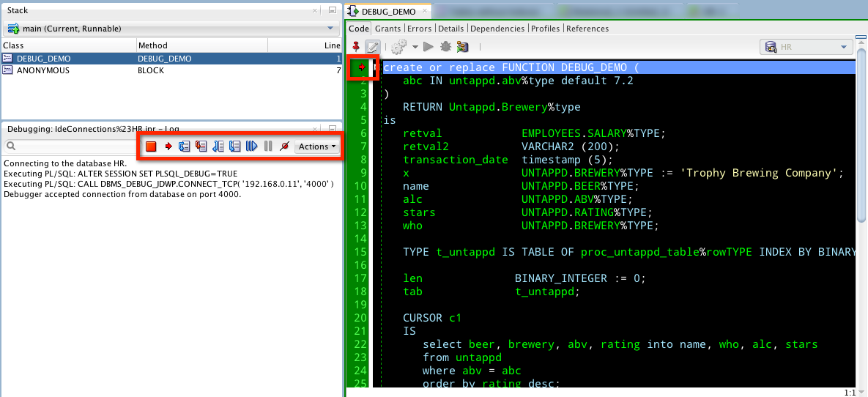
Task: Toggle the read-only pencil edit button
Action: pos(373,48)
